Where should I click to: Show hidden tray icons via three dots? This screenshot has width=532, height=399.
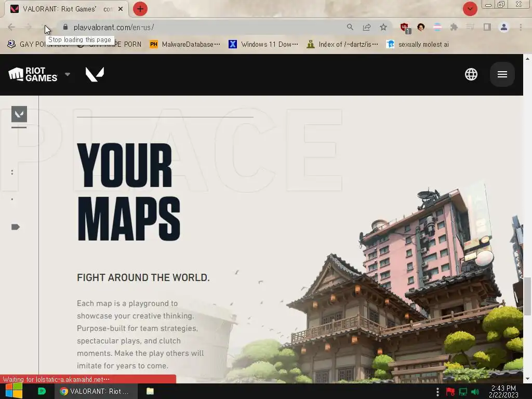[437, 392]
